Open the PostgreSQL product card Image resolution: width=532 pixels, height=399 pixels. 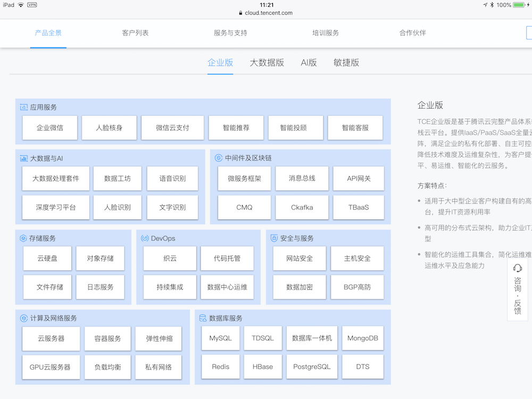point(312,367)
